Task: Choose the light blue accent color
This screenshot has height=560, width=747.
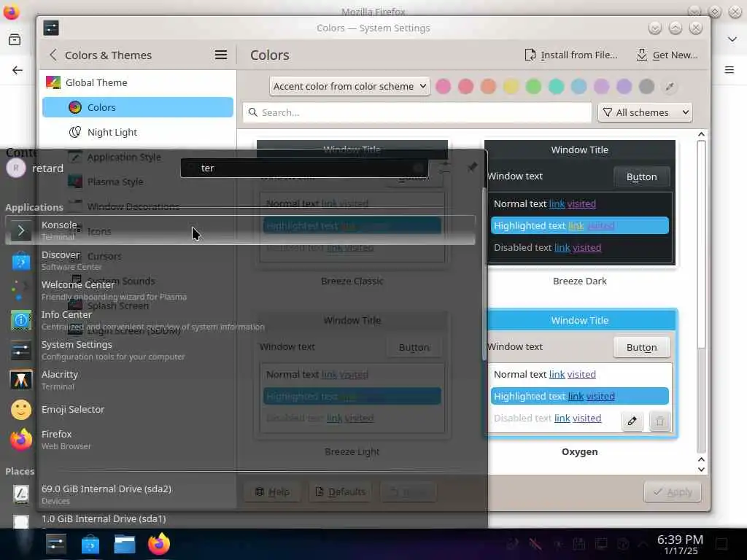Action: [x=578, y=86]
